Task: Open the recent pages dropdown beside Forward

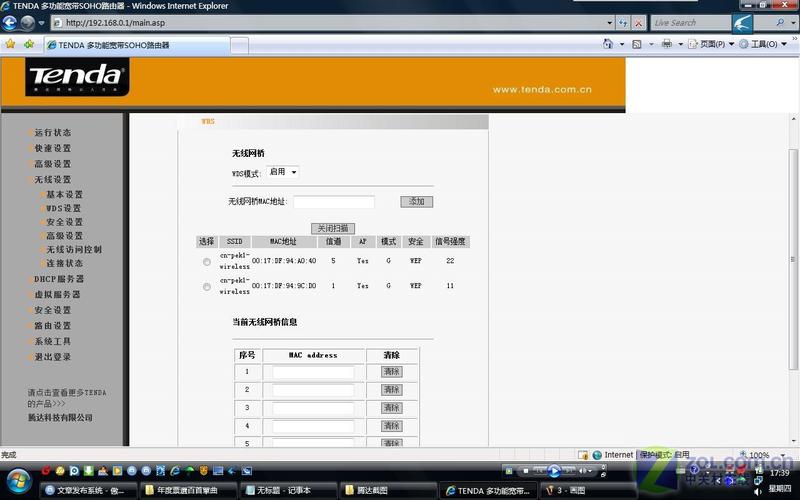Action: coord(41,23)
